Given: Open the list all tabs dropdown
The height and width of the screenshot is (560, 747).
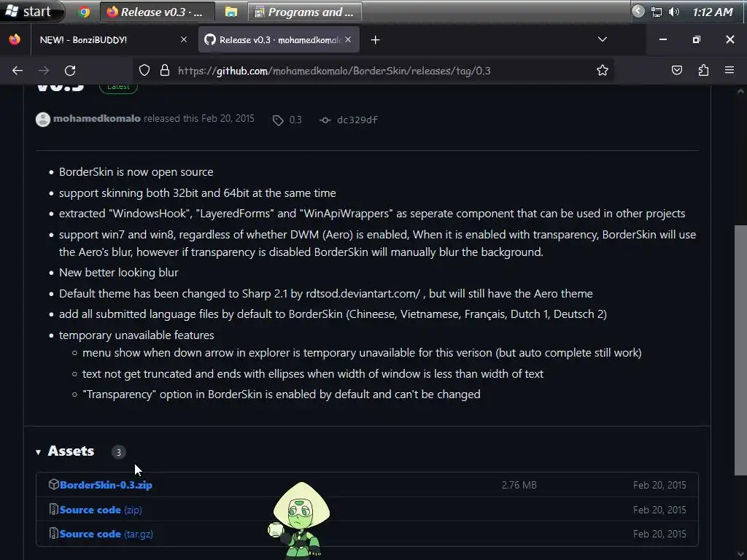Looking at the screenshot, I should [x=603, y=39].
